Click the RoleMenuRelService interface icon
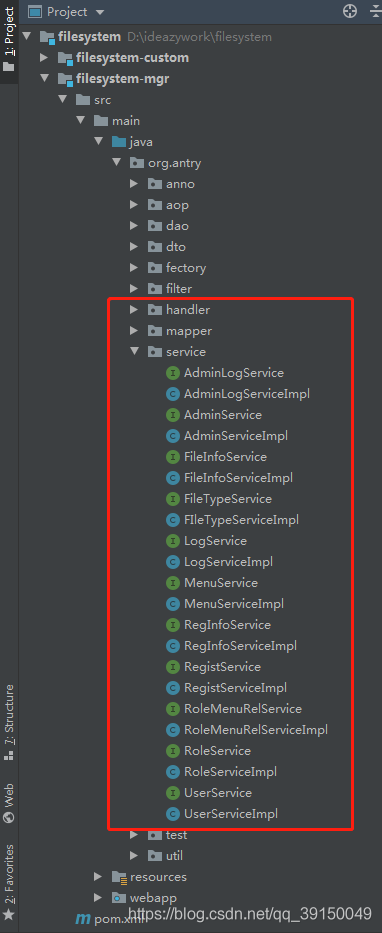 click(x=173, y=709)
